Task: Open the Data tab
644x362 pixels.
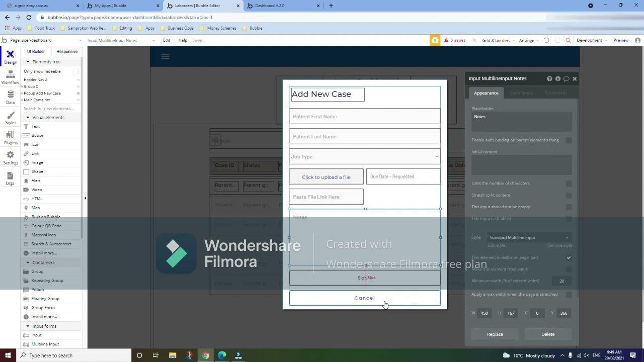Action: [x=10, y=98]
